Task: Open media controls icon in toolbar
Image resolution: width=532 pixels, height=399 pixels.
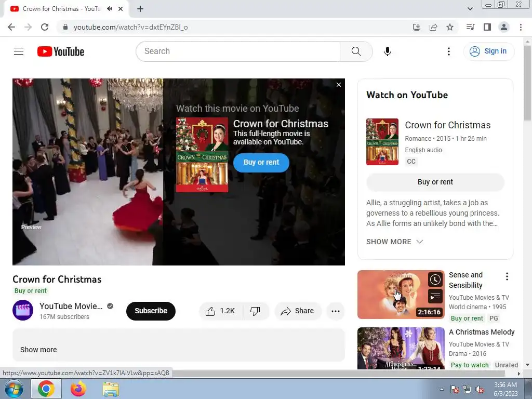Action: point(470,27)
